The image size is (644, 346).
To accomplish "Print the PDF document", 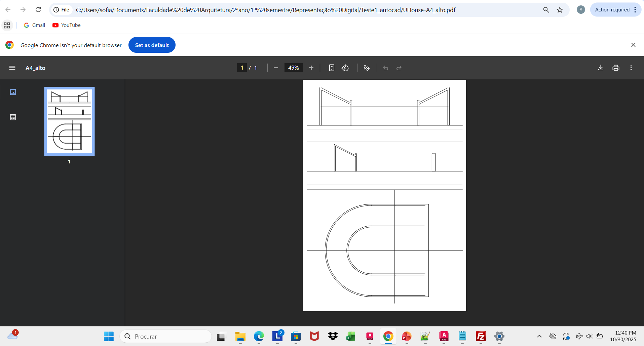I will (616, 68).
